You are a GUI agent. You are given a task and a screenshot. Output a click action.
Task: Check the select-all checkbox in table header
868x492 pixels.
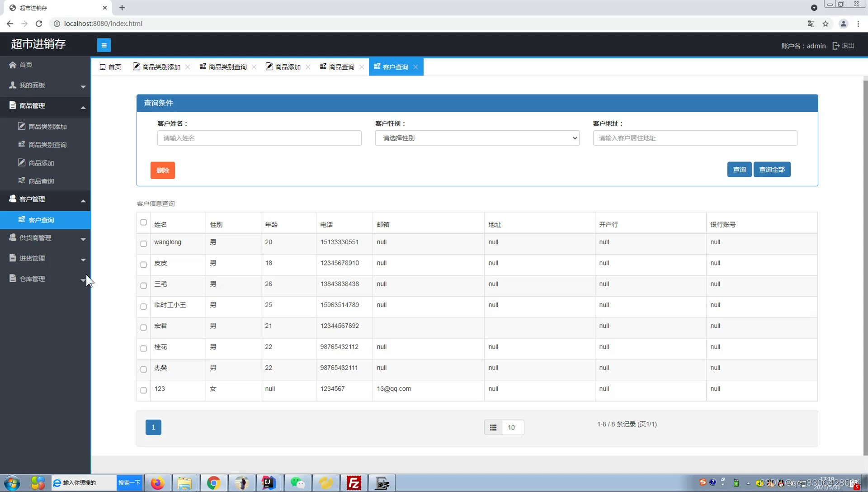pos(143,222)
